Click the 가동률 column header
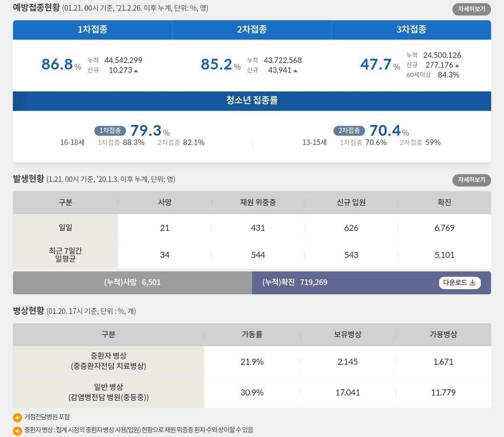504x437 pixels. [252, 334]
